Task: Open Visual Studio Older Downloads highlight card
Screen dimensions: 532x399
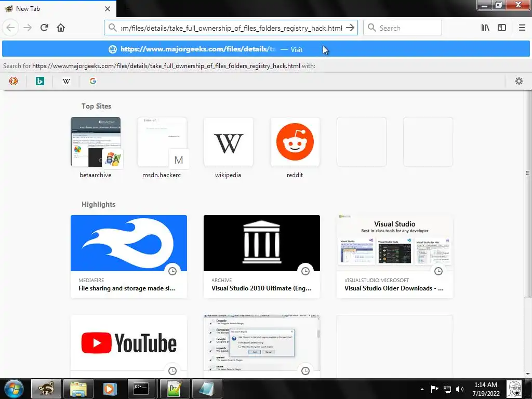Action: pyautogui.click(x=395, y=257)
